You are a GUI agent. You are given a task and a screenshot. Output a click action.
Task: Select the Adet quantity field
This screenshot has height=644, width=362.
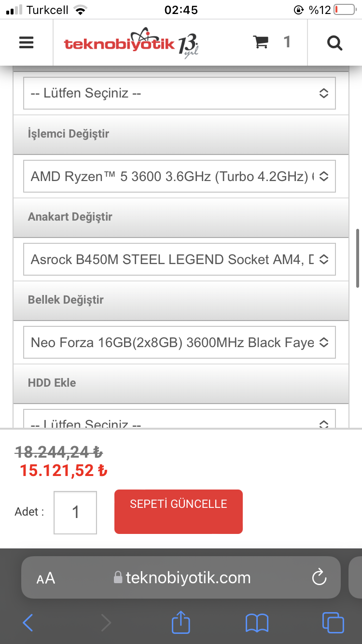[75, 512]
